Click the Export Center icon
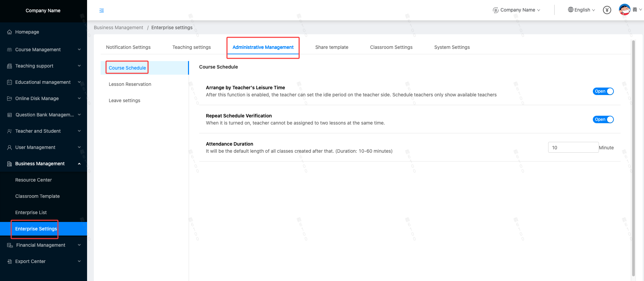Screen dimensions: 644x281 (x=9, y=261)
